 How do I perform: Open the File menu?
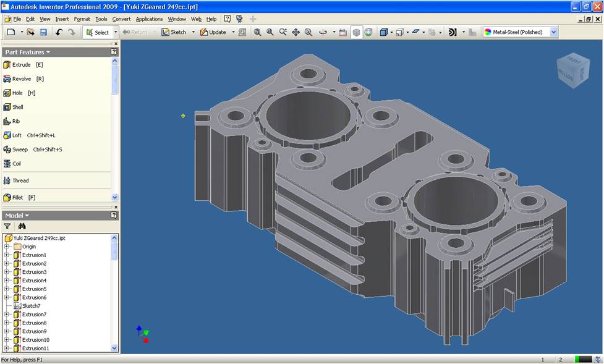pyautogui.click(x=17, y=19)
